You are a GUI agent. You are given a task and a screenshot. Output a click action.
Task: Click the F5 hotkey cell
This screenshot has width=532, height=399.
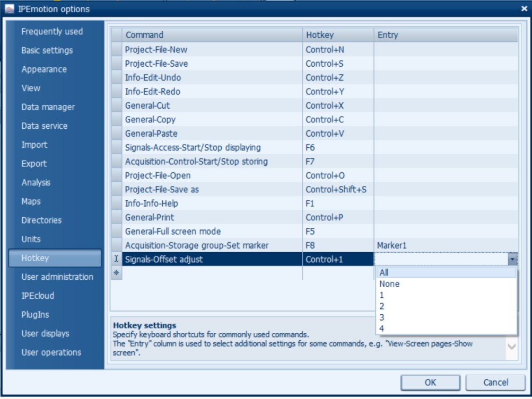(x=338, y=231)
